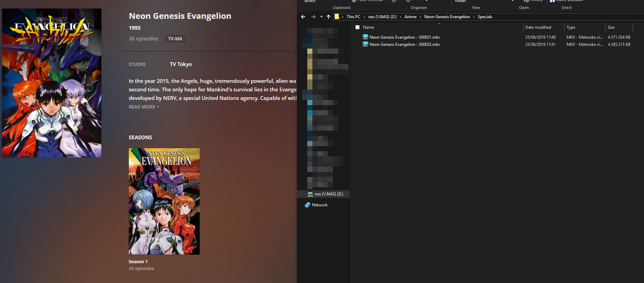Open recent locations dropdown in Explorer
This screenshot has height=283, width=644.
(x=321, y=17)
